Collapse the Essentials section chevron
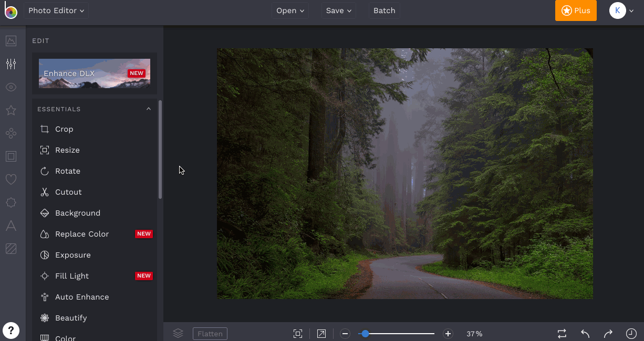644x341 pixels. [149, 109]
